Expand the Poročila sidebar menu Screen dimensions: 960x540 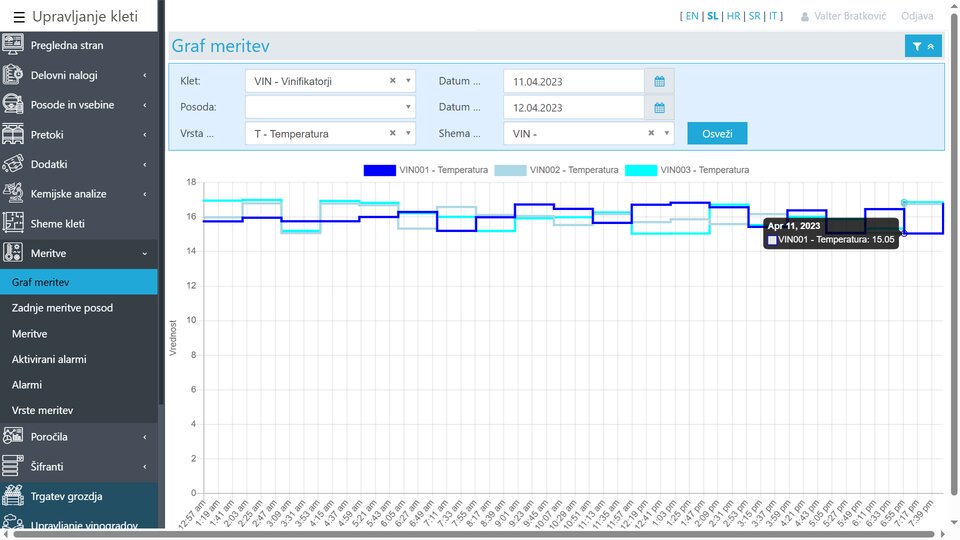click(79, 437)
